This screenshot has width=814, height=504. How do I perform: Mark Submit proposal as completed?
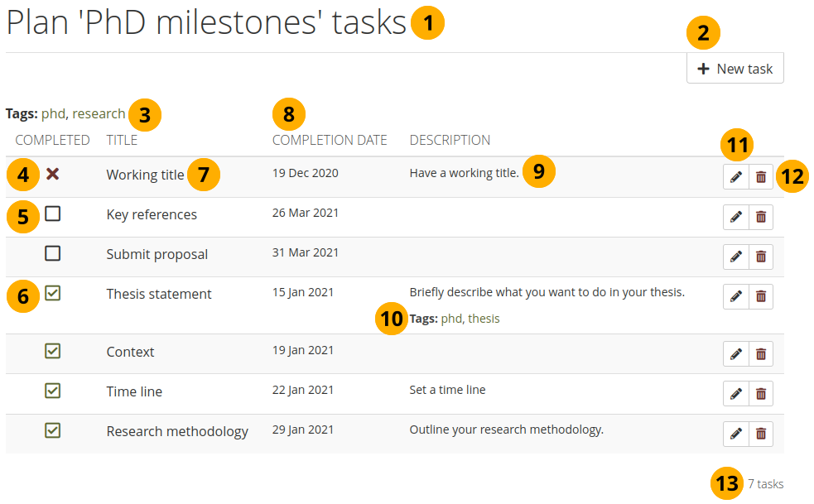coord(53,253)
